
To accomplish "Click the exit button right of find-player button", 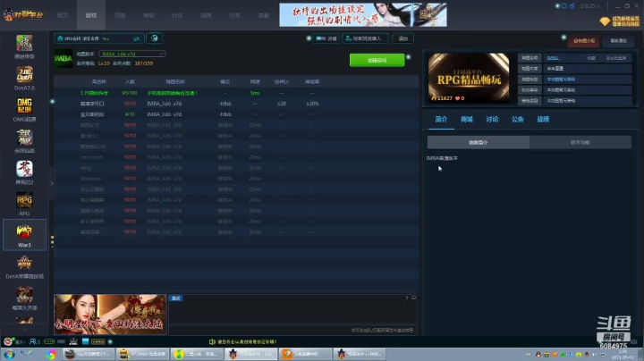I will [x=402, y=38].
